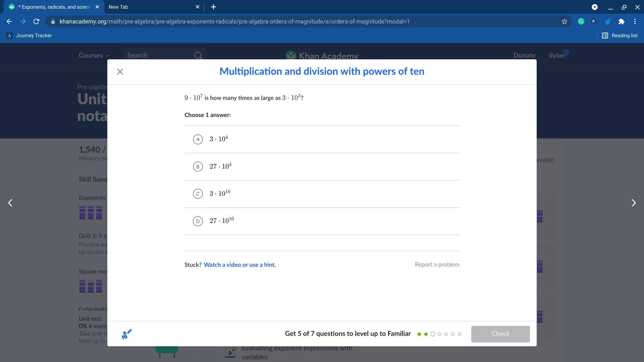
Task: Select answer A, 3 · 10^4
Action: [x=198, y=139]
